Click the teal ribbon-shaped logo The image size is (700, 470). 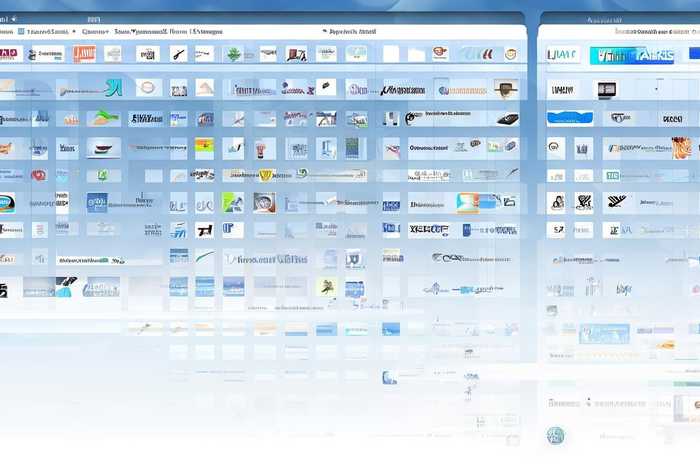pos(113,88)
